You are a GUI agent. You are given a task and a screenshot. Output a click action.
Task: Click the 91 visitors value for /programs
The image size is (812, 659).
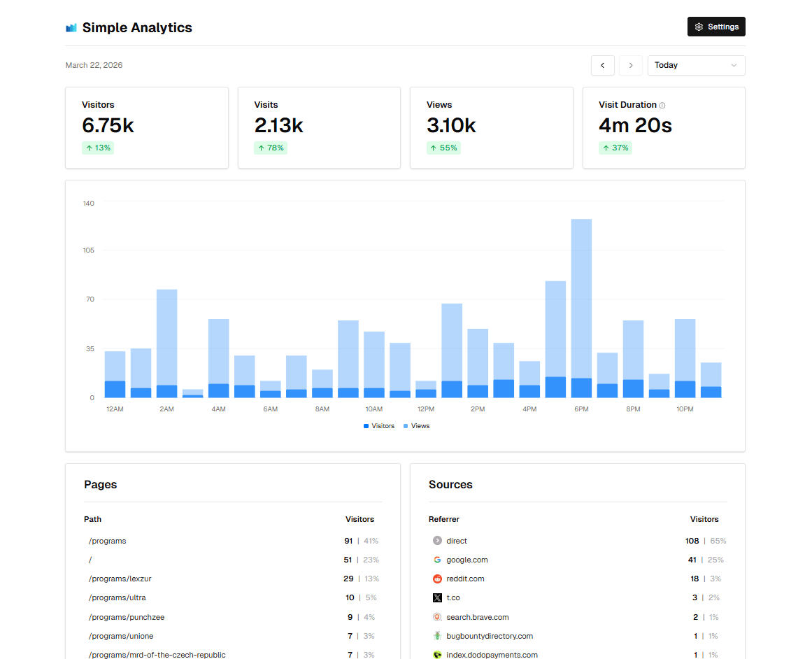pyautogui.click(x=348, y=541)
